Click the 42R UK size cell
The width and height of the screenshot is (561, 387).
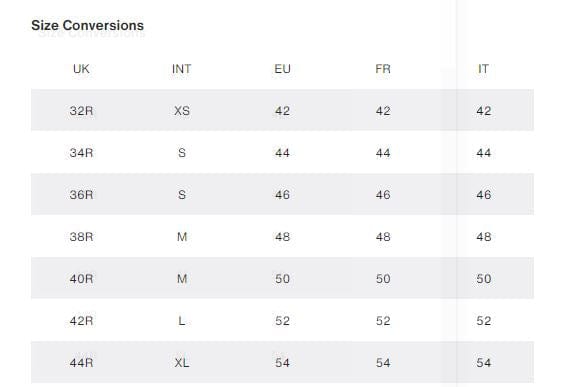(81, 321)
